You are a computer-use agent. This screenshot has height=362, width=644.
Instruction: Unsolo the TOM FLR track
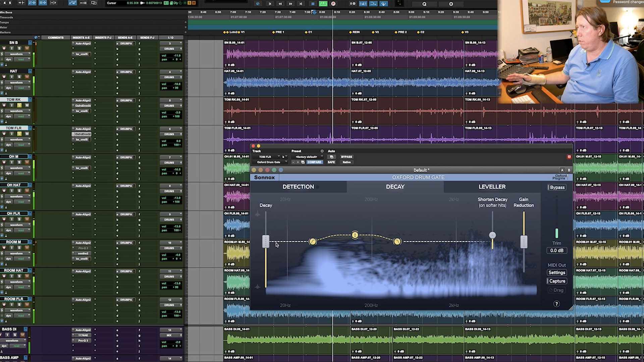(x=19, y=134)
